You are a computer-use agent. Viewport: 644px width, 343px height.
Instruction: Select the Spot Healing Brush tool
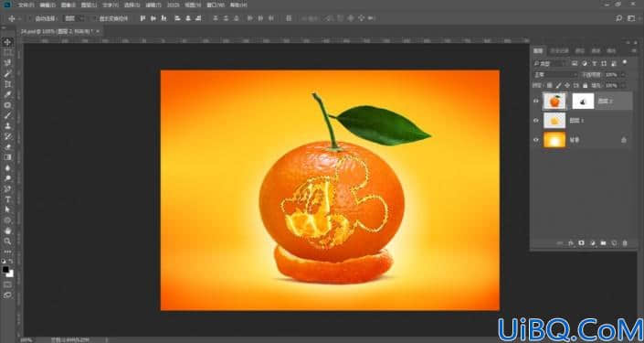(8, 105)
